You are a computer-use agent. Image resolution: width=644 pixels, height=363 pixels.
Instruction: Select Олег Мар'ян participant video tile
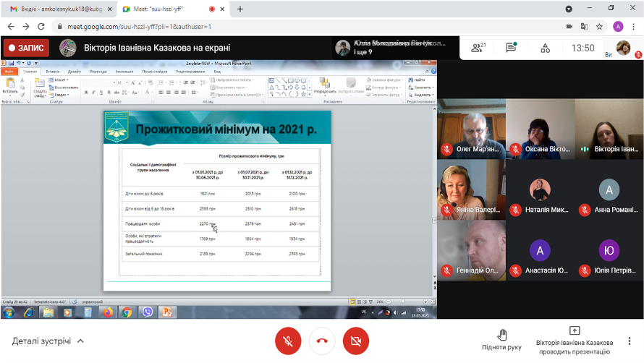pos(470,129)
